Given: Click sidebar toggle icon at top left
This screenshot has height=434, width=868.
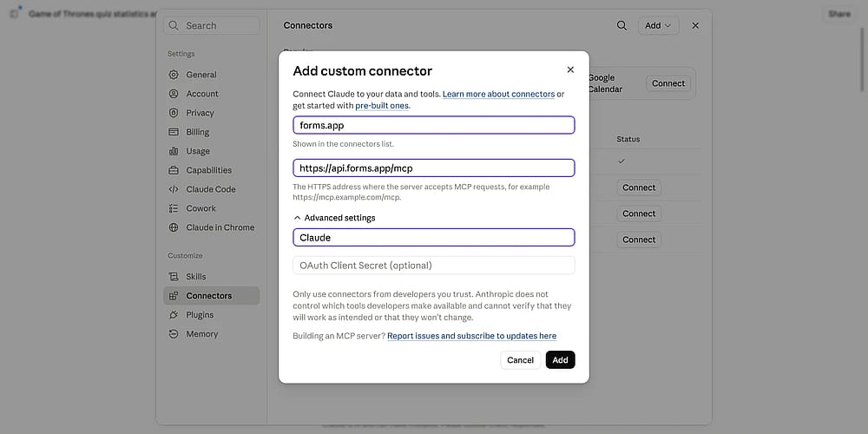Looking at the screenshot, I should [x=15, y=14].
